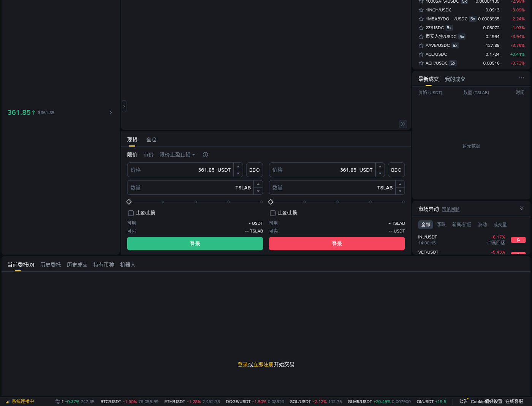532x406 pixels.
Task: Open the info icon next to 限价止盈止损
Action: [205, 155]
